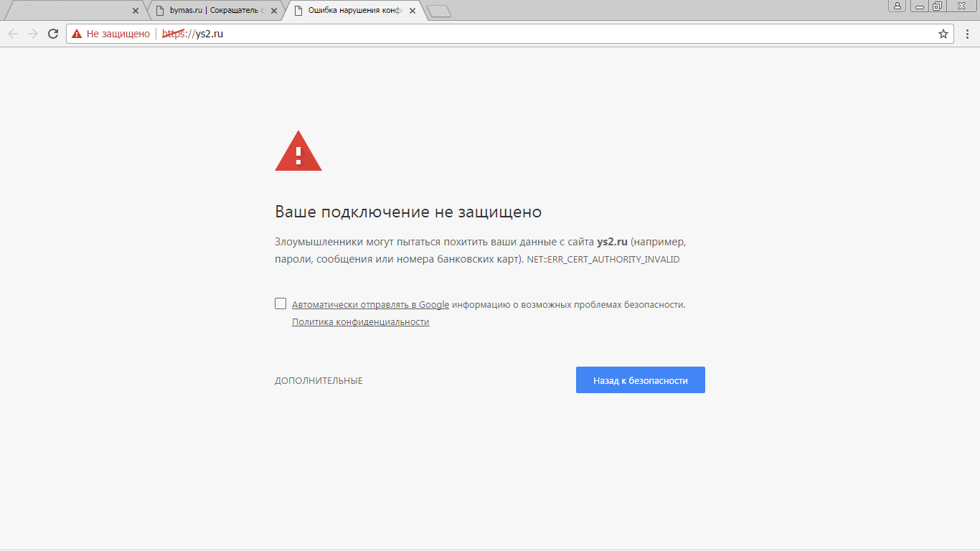
Task: Switch to the bymas.ru tab
Action: [212, 11]
